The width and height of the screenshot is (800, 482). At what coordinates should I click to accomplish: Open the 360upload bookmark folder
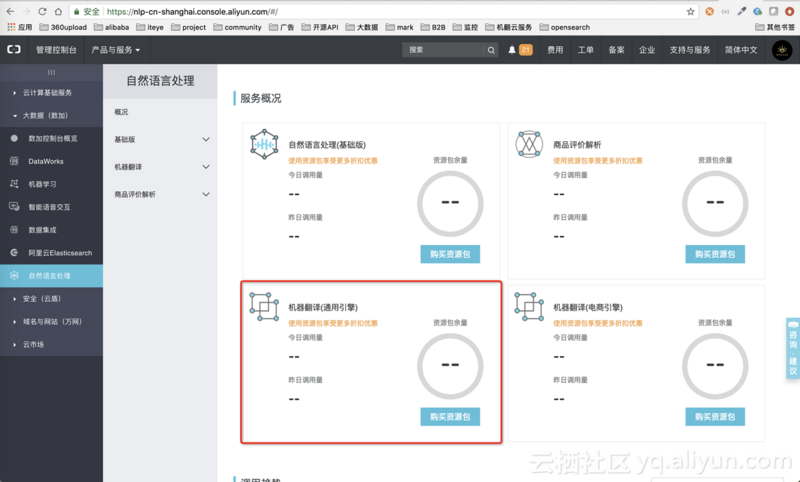coord(63,27)
